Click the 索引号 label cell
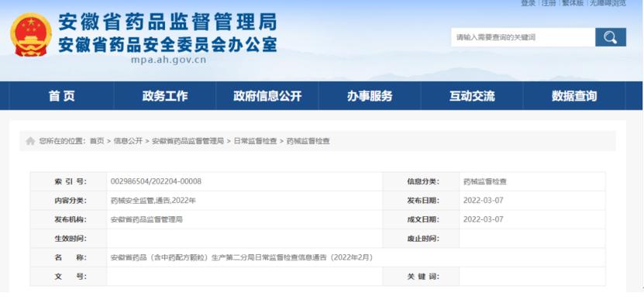The image size is (644, 300). 69,181
